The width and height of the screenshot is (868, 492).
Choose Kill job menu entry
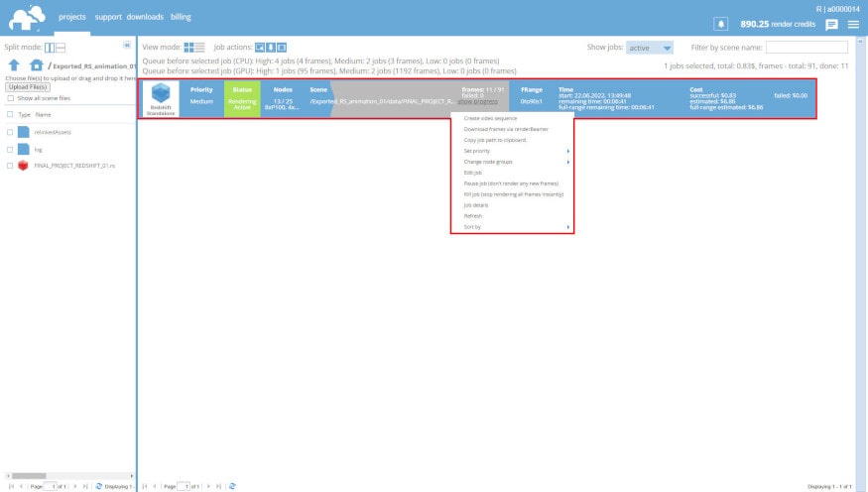pos(513,194)
